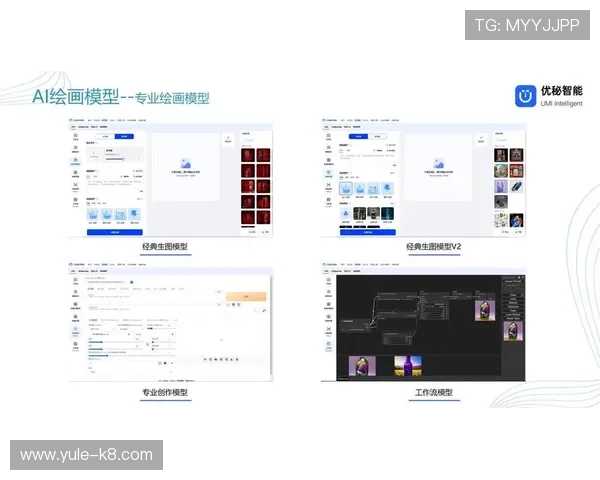Screen dimensions: 600x480
Task: Click the first history thumbnail in 经典生图模型V2 panel
Action: tap(500, 156)
